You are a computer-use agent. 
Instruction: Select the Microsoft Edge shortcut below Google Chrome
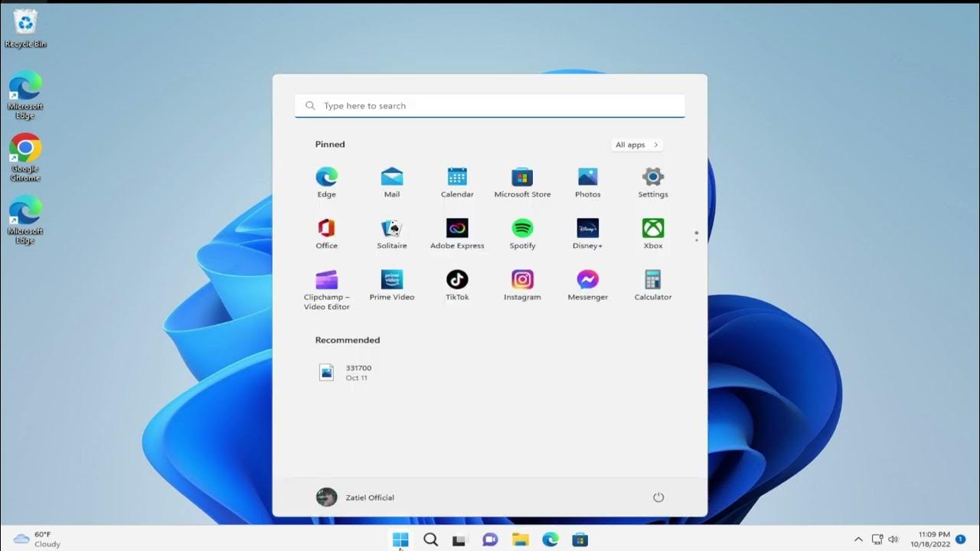click(25, 220)
